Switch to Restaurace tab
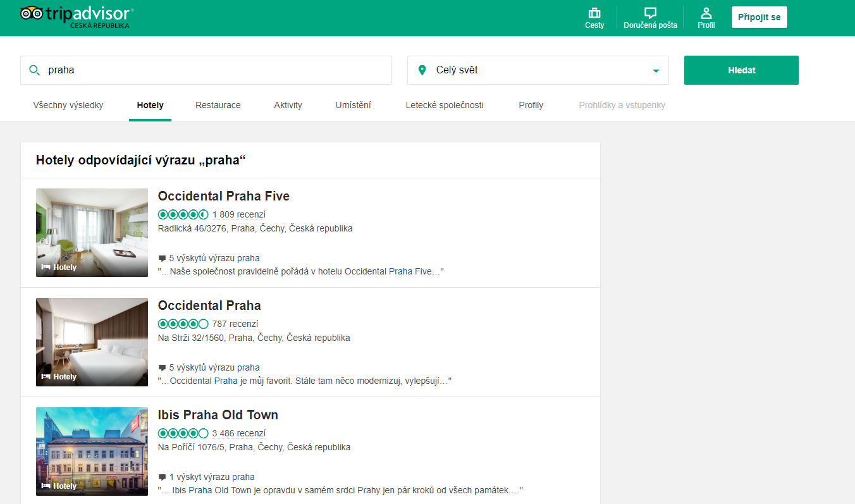Screen dimensions: 855x504 coord(218,106)
